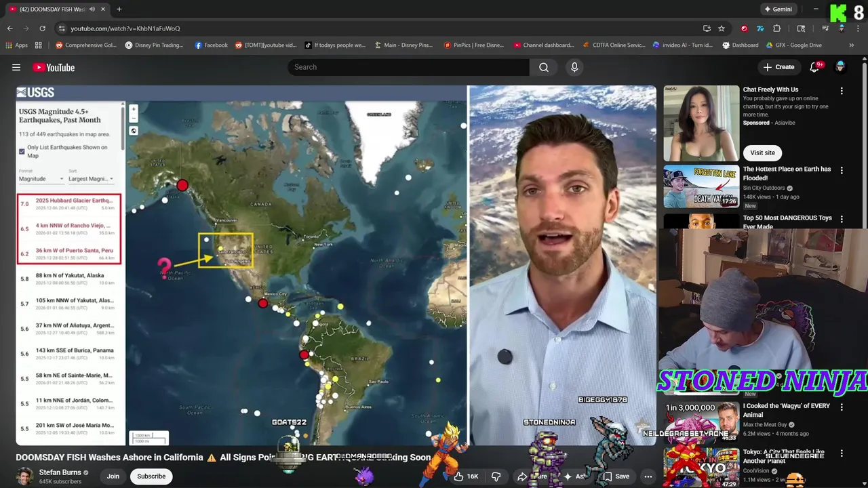The image size is (868, 488).
Task: Open the Gemini button in the title bar
Action: (x=777, y=9)
